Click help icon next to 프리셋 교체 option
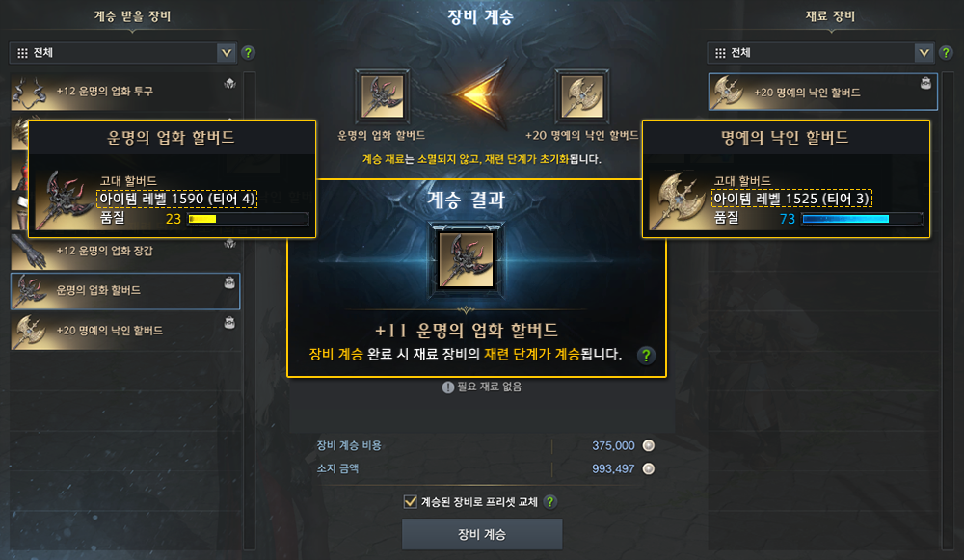The image size is (964, 560). click(550, 501)
